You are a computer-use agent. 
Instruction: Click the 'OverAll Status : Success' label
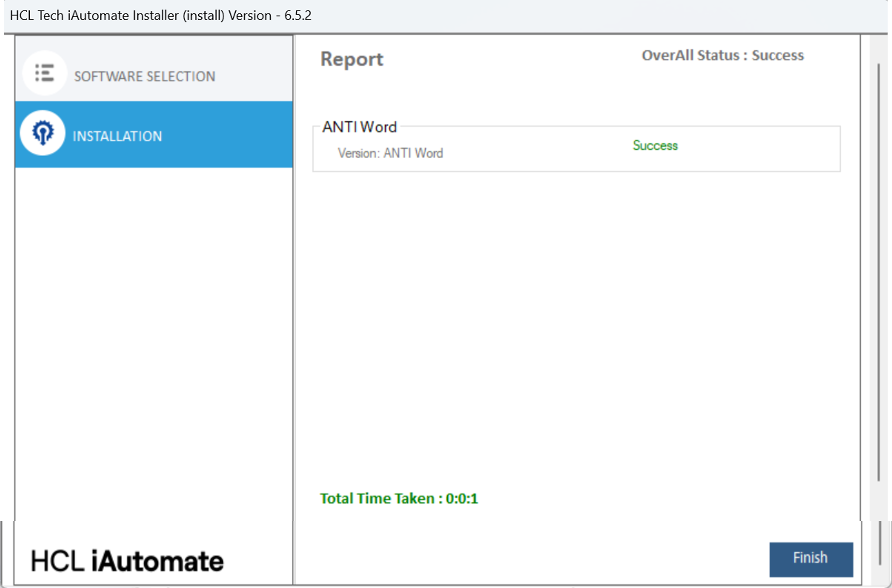[x=722, y=55]
